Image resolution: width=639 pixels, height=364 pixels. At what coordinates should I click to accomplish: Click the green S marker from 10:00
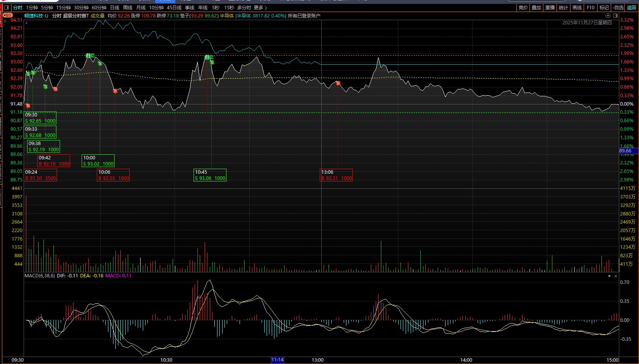click(x=100, y=63)
